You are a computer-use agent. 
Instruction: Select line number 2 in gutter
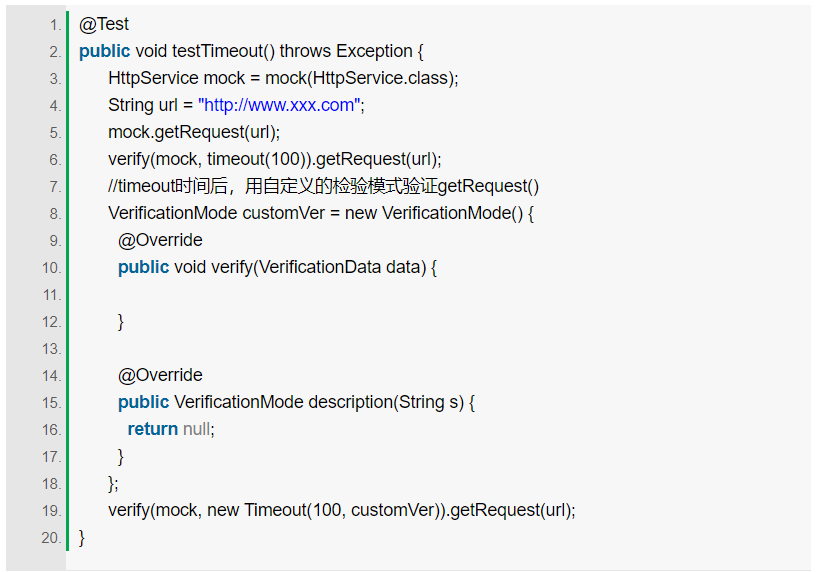[x=55, y=52]
